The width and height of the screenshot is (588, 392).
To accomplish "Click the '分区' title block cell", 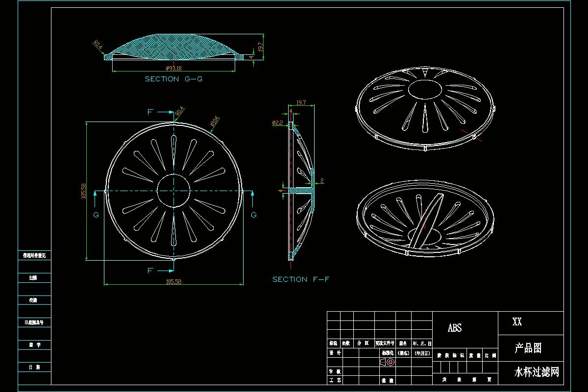I will pyautogui.click(x=363, y=343).
